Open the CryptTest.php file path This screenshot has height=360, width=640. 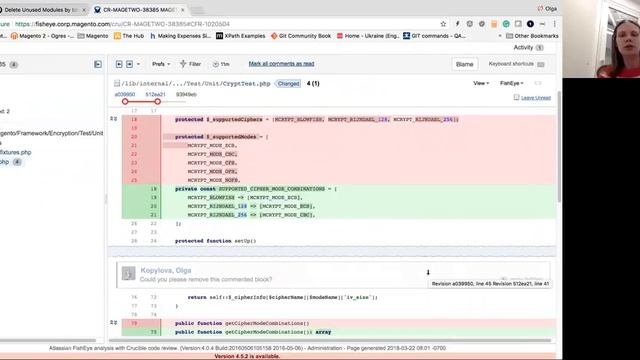point(196,83)
